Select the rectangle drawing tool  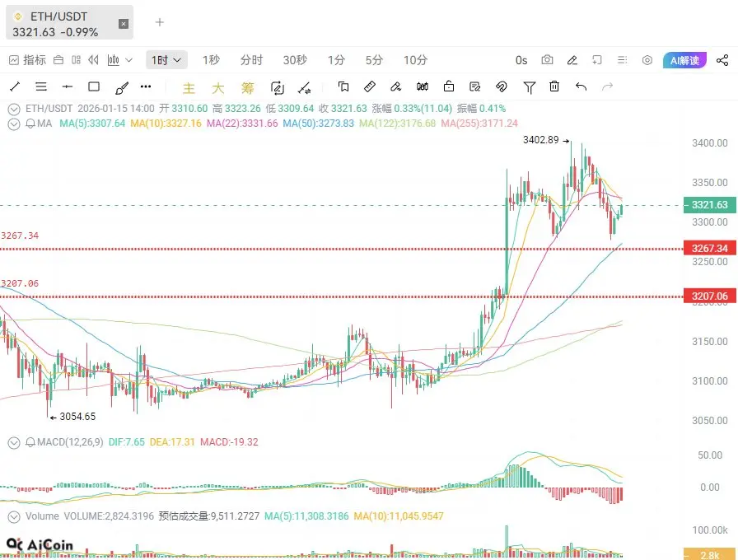click(94, 86)
